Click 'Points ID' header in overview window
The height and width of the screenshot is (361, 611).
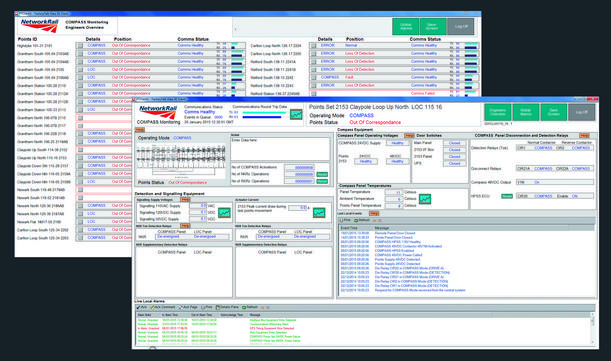coord(27,39)
